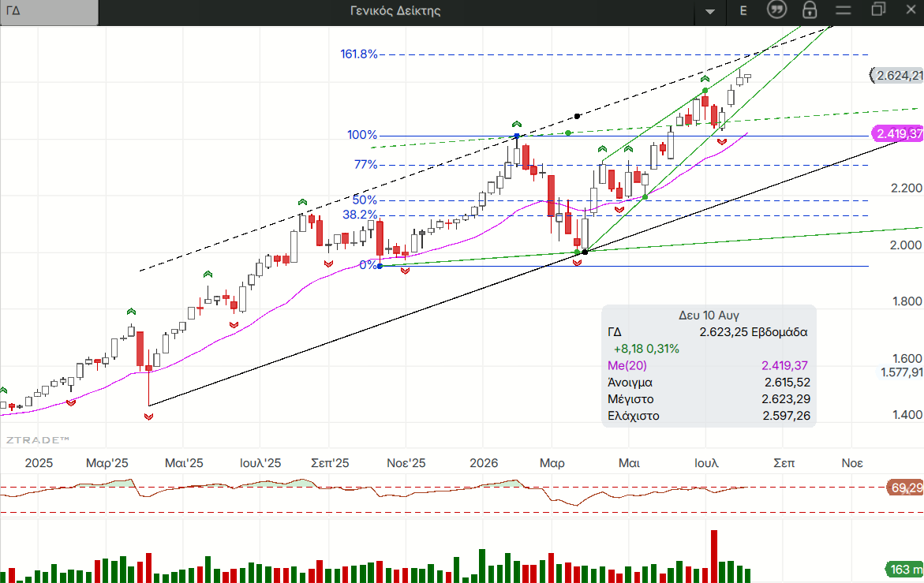This screenshot has width=924, height=583.
Task: Click the green change value +8,18 0,31%
Action: pyautogui.click(x=646, y=349)
